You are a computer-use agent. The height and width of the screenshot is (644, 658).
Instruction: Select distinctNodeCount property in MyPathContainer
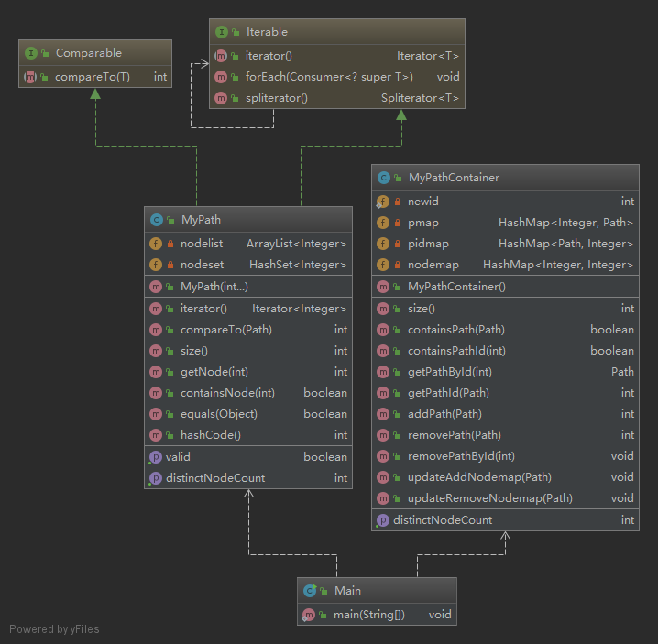pyautogui.click(x=505, y=520)
